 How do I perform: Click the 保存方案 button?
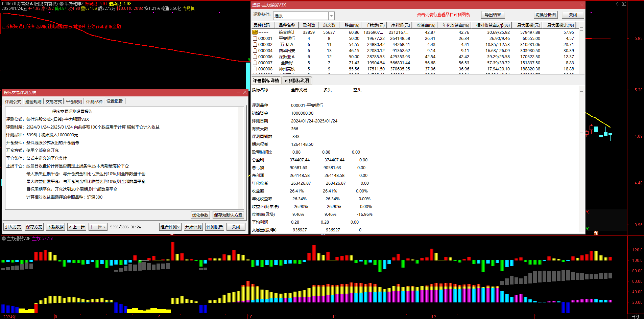pyautogui.click(x=34, y=227)
